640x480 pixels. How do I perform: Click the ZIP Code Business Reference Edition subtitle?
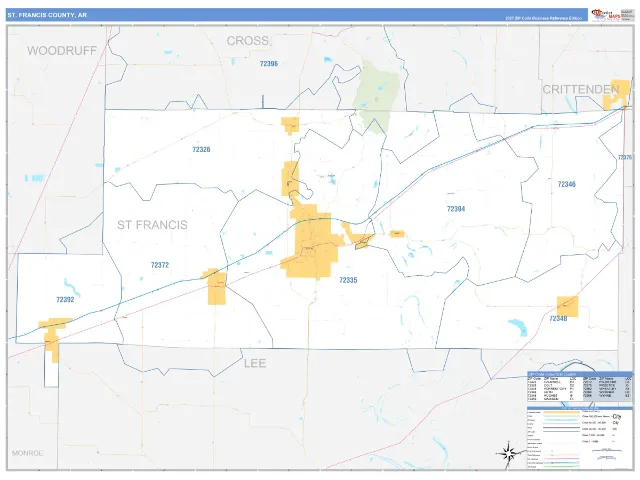pos(543,18)
